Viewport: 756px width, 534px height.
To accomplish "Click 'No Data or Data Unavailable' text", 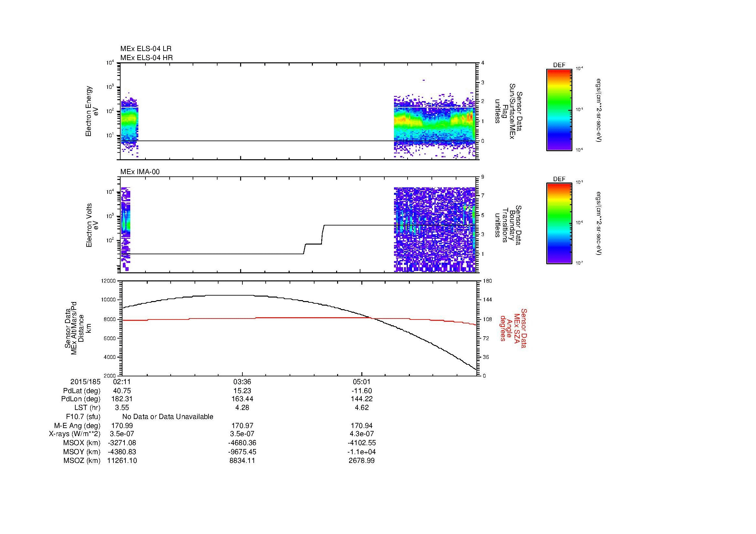I will coord(168,417).
